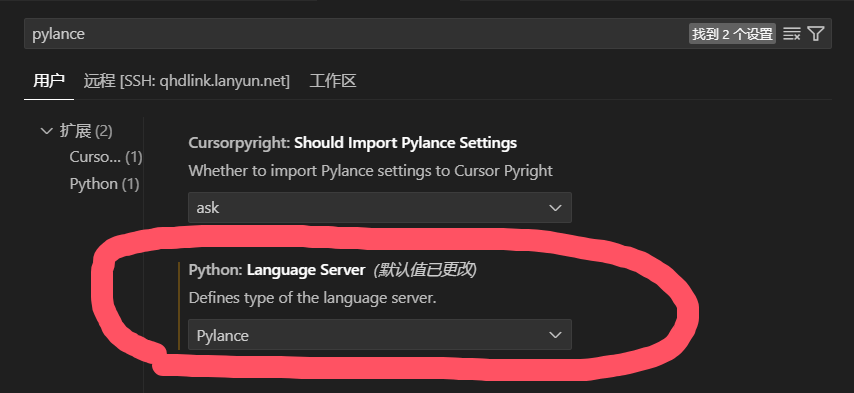The height and width of the screenshot is (393, 854).
Task: Click the Defines type of the language server description
Action: coord(313,298)
